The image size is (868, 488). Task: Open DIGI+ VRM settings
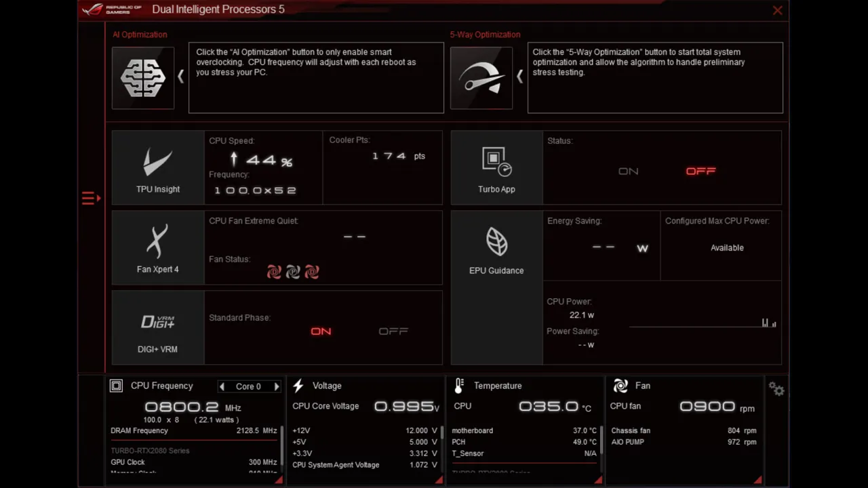(158, 328)
